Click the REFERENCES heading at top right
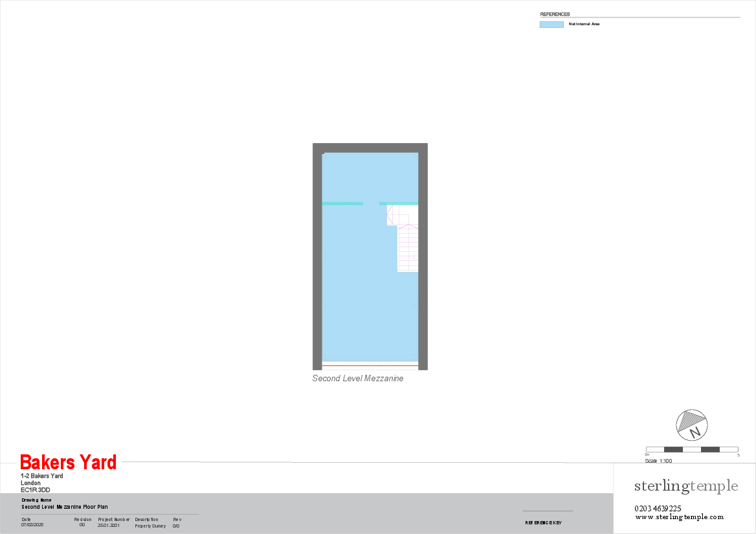This screenshot has width=756, height=534. [x=555, y=14]
